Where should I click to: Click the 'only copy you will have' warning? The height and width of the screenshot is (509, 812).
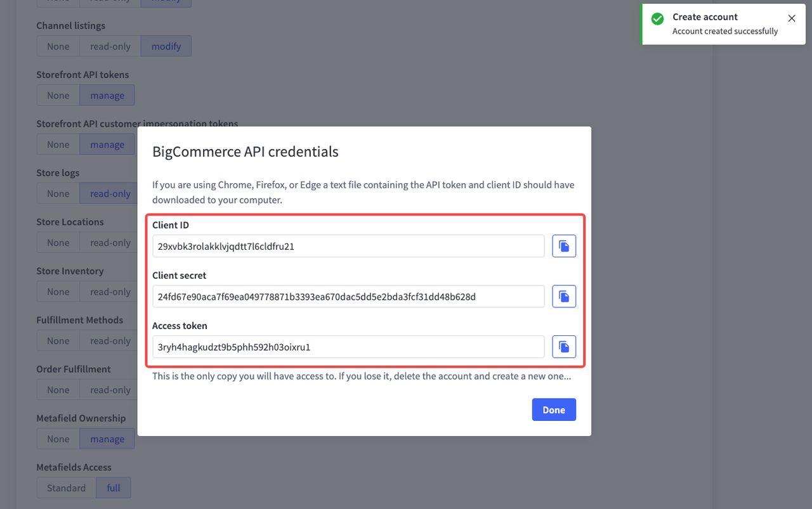pyautogui.click(x=362, y=376)
